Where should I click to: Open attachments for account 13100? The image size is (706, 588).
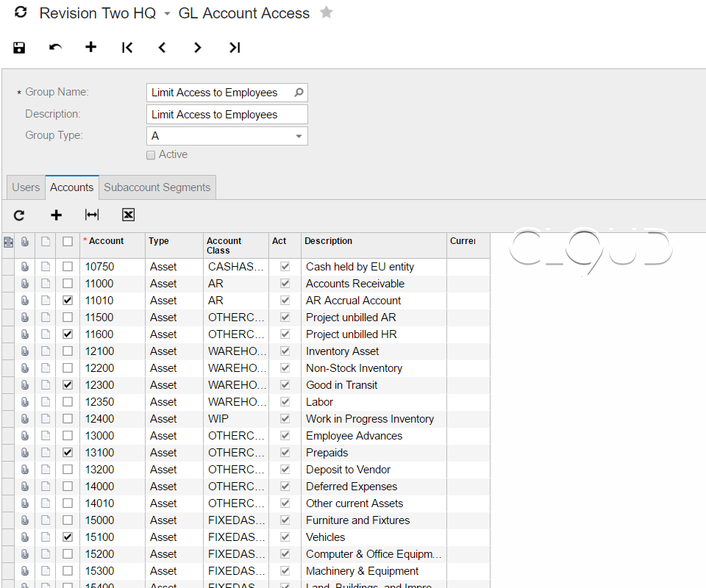click(x=25, y=453)
